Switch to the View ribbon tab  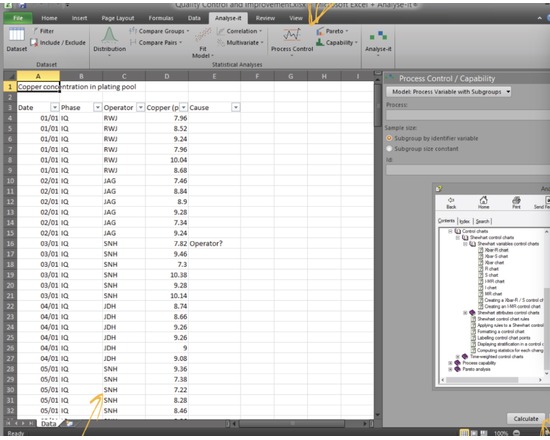(296, 18)
